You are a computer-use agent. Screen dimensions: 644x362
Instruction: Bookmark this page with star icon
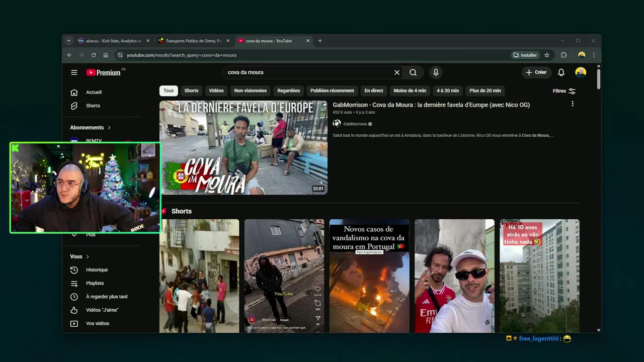[547, 55]
